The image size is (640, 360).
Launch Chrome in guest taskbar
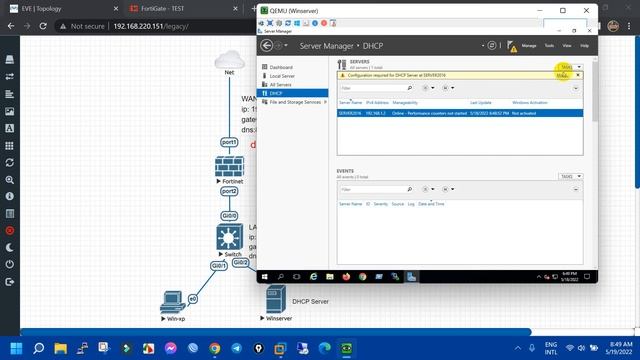[362, 277]
